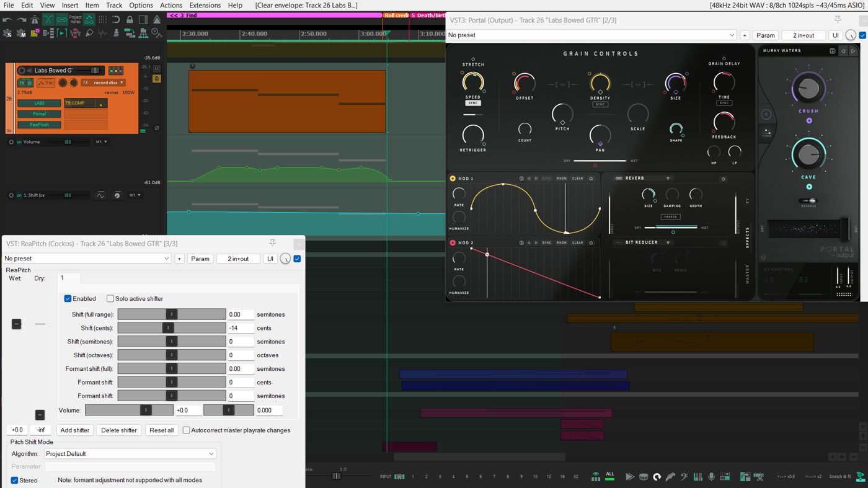The height and width of the screenshot is (488, 868).
Task: Pin the Portal FX window
Action: [x=838, y=20]
